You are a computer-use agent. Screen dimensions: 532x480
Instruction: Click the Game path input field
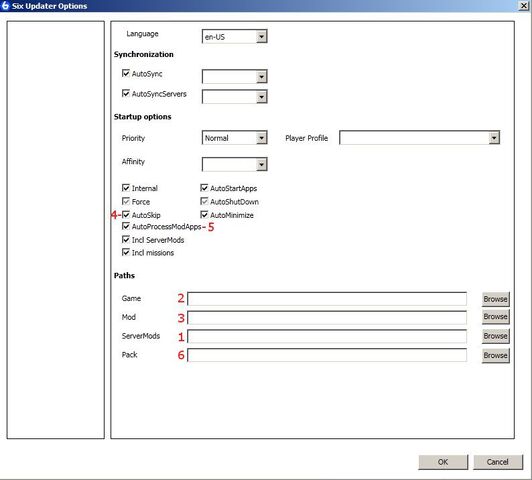pos(327,299)
